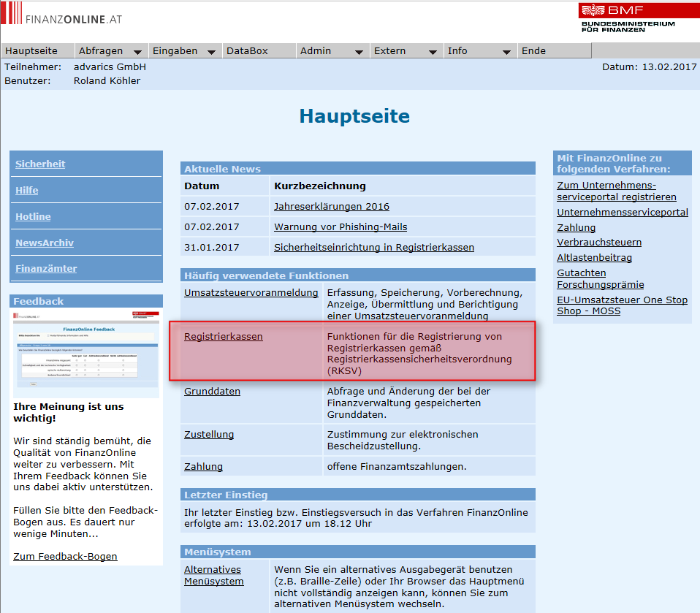Viewport: 700px width, 613px height.
Task: Open the Sicherheit sidebar link
Action: tap(40, 164)
